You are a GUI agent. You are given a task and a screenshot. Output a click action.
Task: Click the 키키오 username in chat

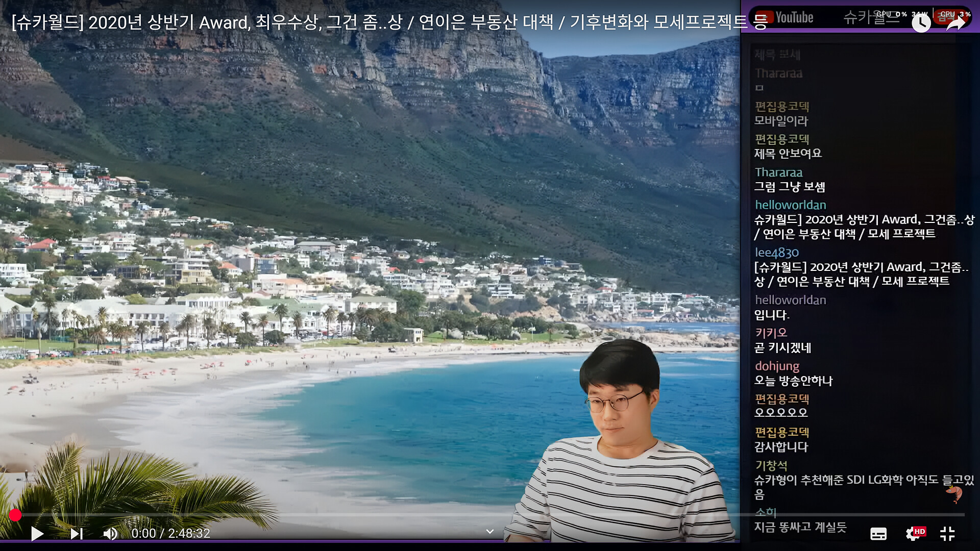[771, 333]
